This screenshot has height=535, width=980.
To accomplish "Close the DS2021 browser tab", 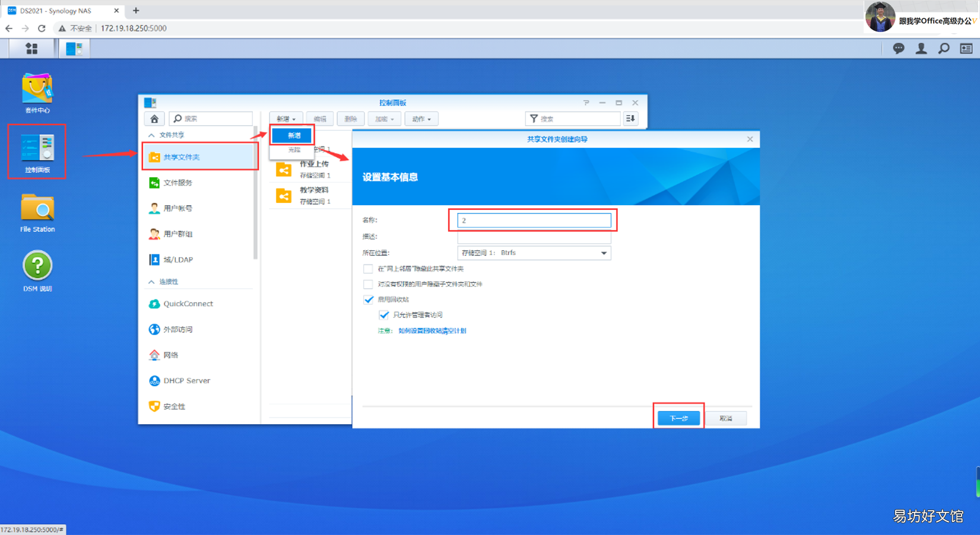I will pos(116,11).
